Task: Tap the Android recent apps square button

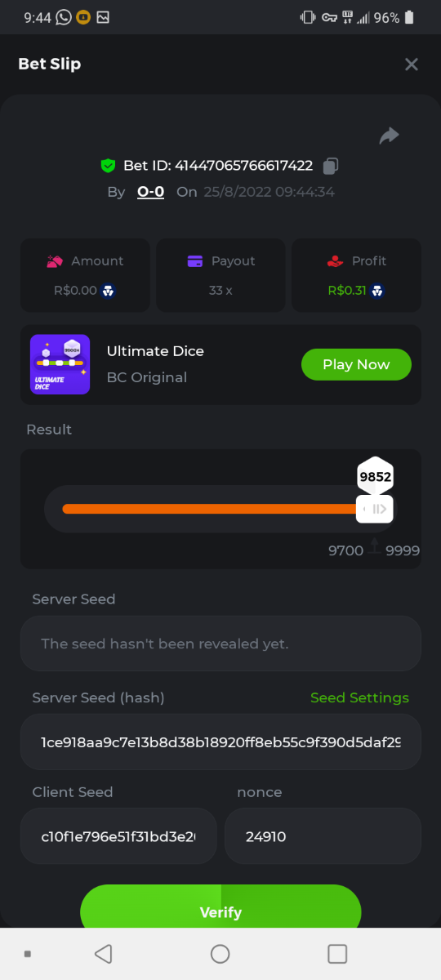Action: click(337, 953)
